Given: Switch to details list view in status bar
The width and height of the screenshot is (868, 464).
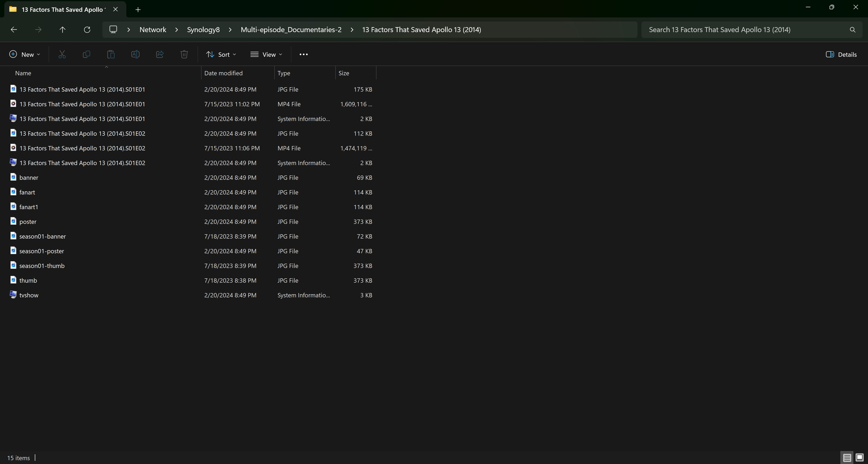Looking at the screenshot, I should point(847,457).
